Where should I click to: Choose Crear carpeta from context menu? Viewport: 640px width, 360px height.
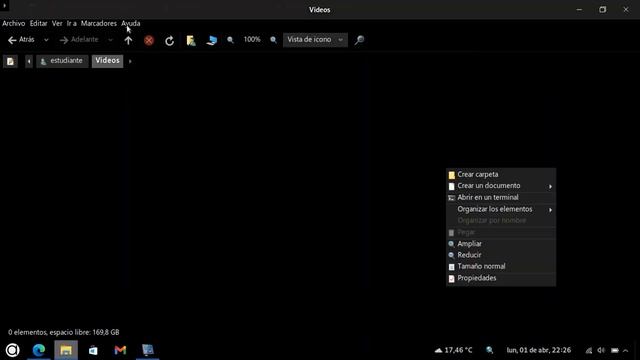click(501, 174)
